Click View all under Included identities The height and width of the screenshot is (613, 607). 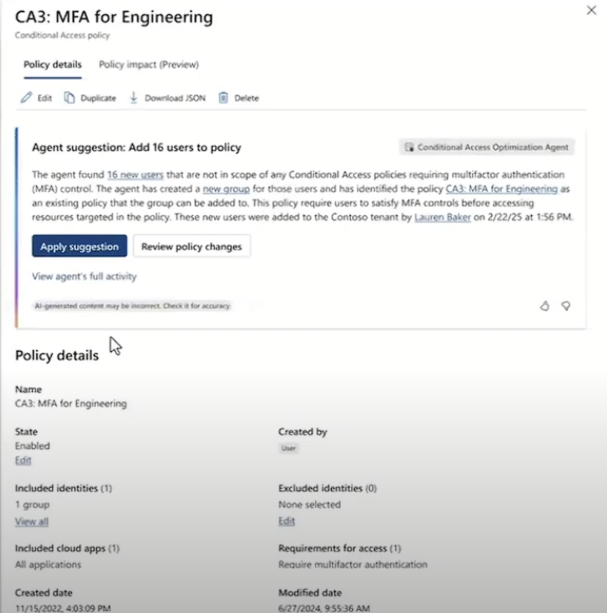pyautogui.click(x=31, y=521)
